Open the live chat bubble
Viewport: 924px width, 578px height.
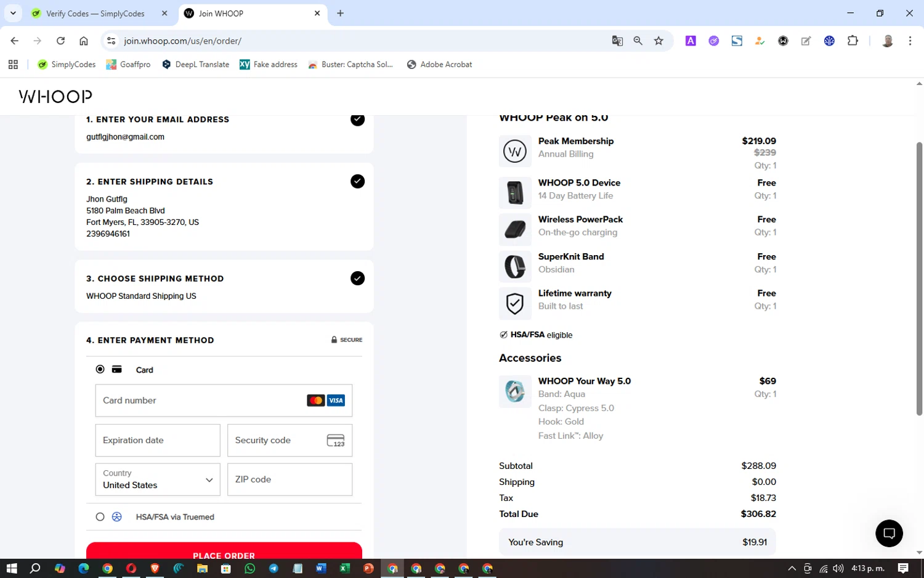click(x=889, y=533)
